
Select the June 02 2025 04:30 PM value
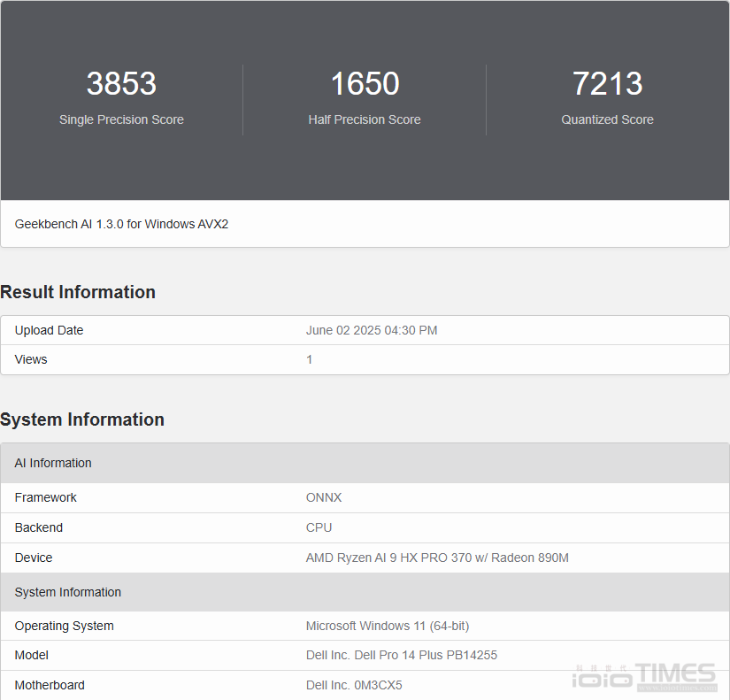coord(372,330)
